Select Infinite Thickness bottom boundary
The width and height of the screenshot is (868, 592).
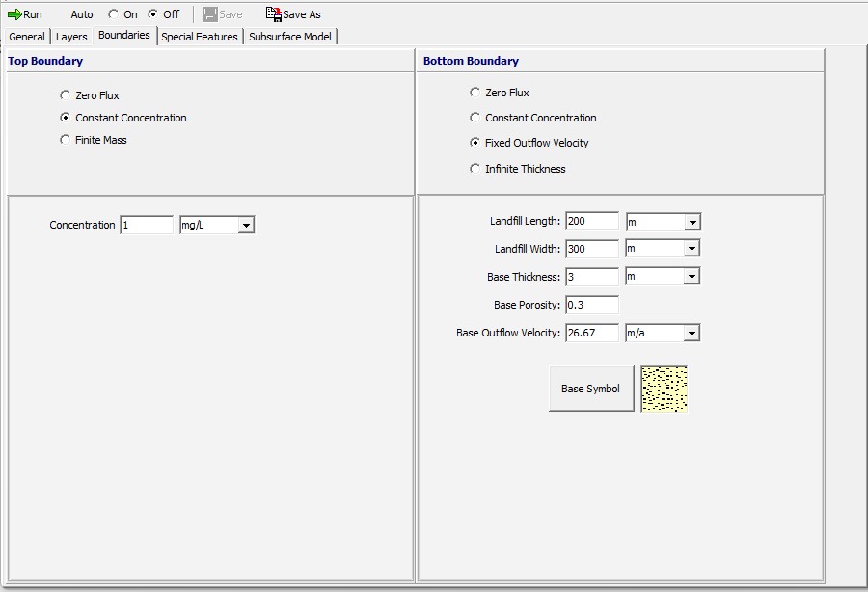tap(475, 169)
